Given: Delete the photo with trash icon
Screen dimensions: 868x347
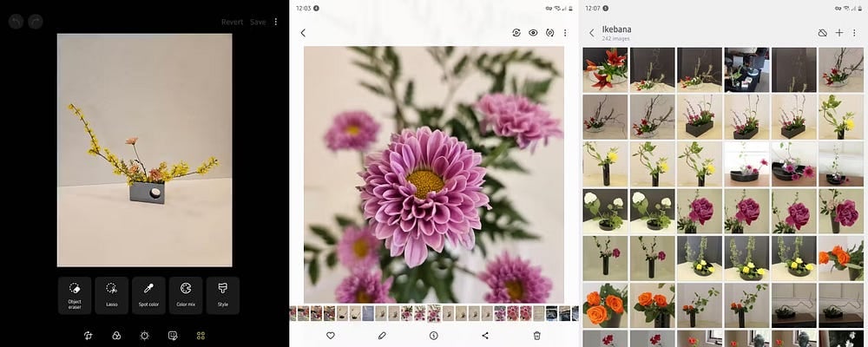Looking at the screenshot, I should click(x=537, y=335).
